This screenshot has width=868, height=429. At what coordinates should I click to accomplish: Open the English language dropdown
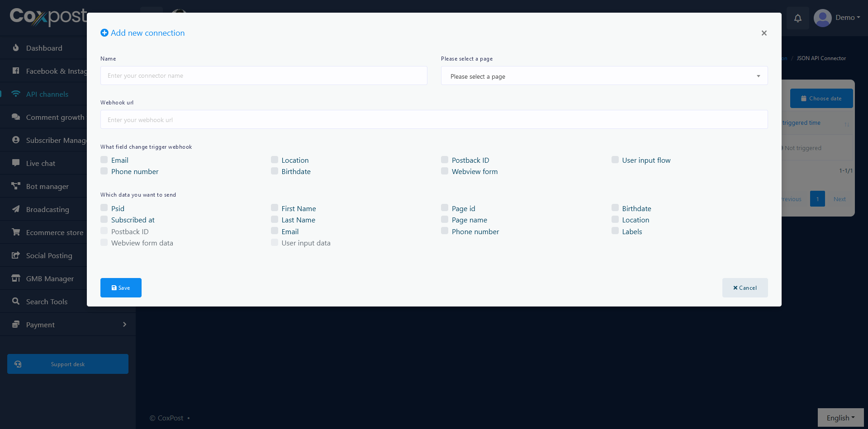click(840, 418)
